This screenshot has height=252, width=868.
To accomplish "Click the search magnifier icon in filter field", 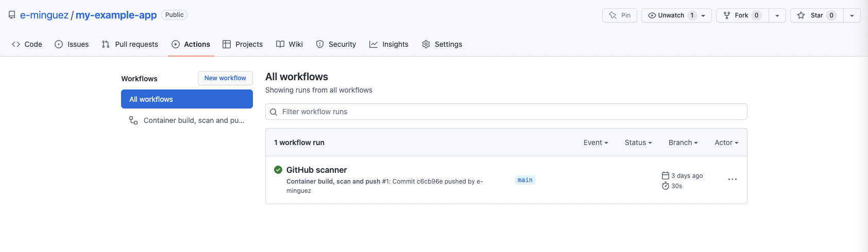I will click(274, 112).
